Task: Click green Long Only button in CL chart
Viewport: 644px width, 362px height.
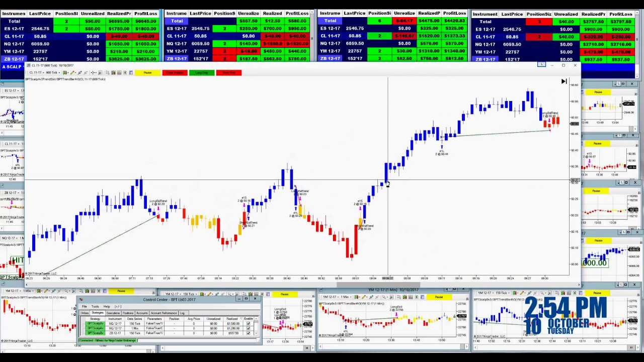Action: 202,73
